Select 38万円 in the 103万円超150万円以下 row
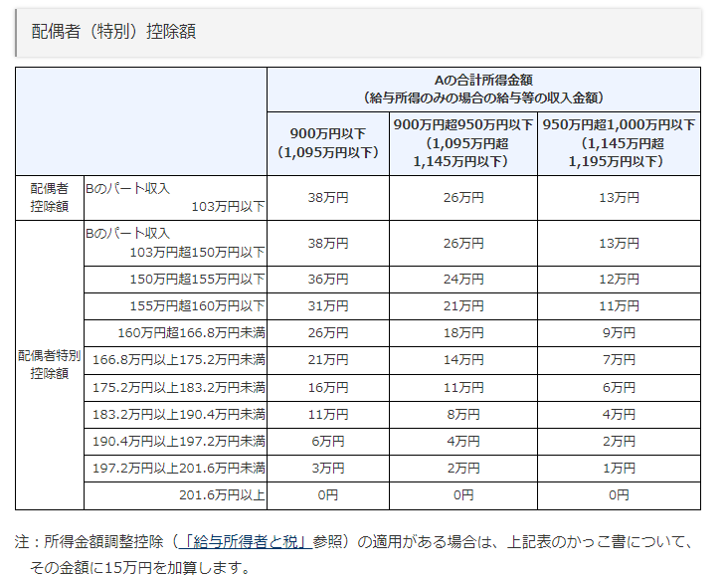 click(328, 243)
